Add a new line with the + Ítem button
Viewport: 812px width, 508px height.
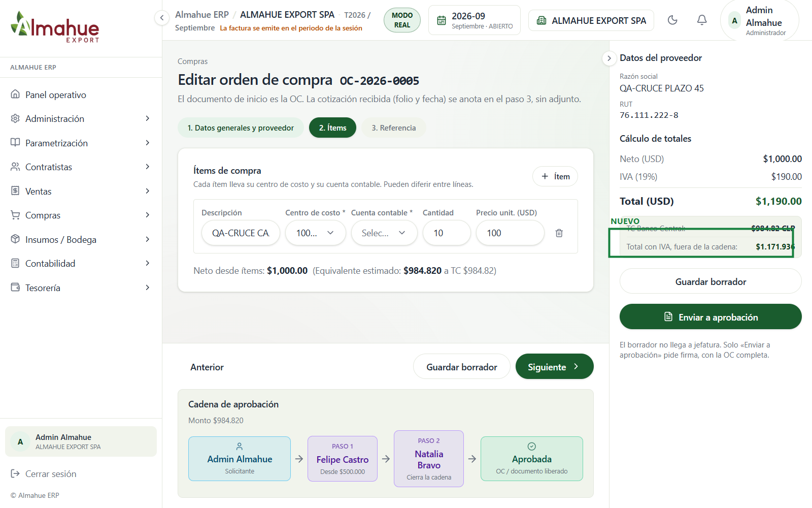point(555,176)
